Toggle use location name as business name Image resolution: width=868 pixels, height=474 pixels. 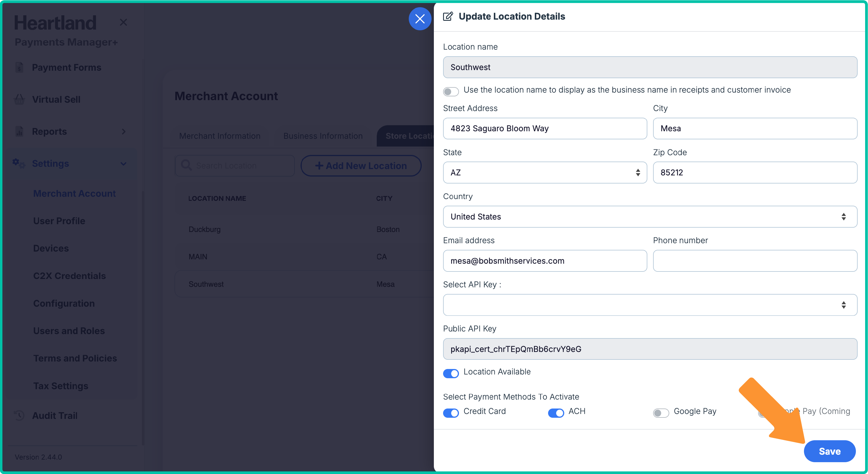point(451,91)
